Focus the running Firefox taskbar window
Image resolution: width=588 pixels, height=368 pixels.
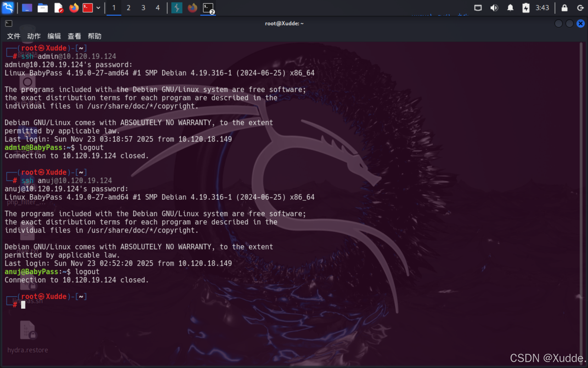(x=192, y=8)
